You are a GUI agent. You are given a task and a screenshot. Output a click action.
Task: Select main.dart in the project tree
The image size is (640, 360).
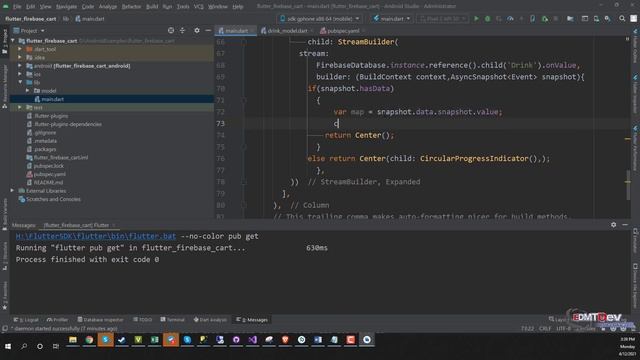52,99
